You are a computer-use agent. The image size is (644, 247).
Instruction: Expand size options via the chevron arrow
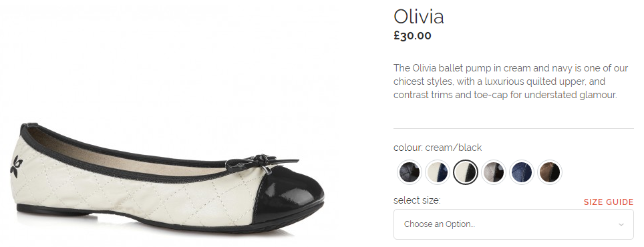pyautogui.click(x=621, y=224)
